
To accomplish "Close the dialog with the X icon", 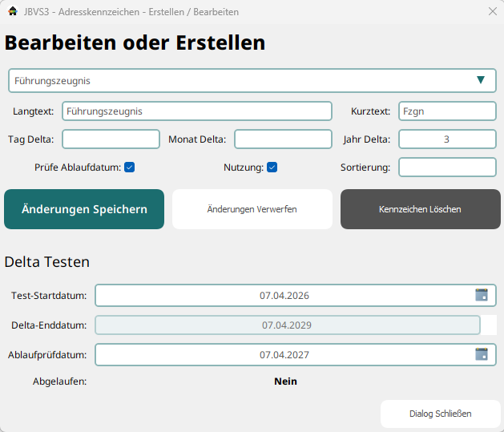I will [x=492, y=12].
